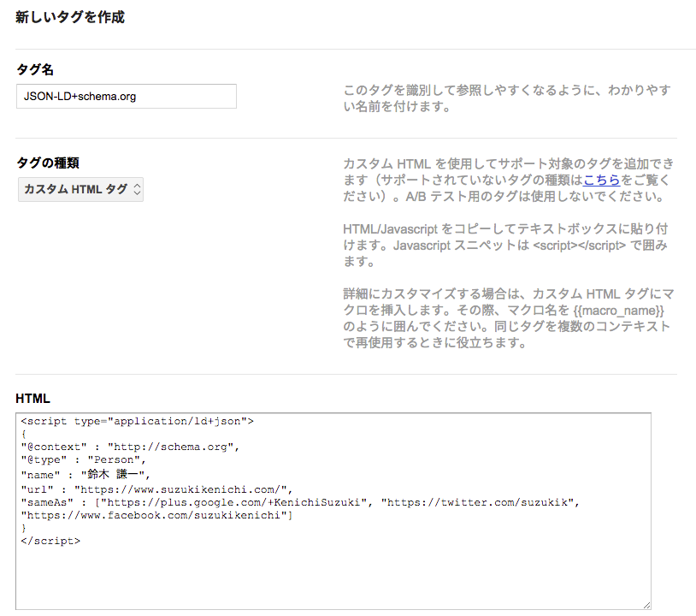The height and width of the screenshot is (616, 696).
Task: Click the twitter.com/suzukik URL in the code
Action: coord(478,502)
